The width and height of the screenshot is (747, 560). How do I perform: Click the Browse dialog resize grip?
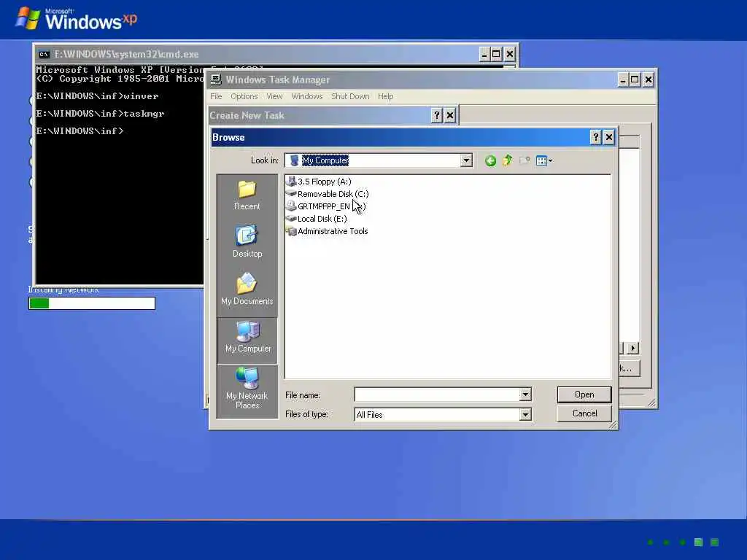click(x=612, y=425)
